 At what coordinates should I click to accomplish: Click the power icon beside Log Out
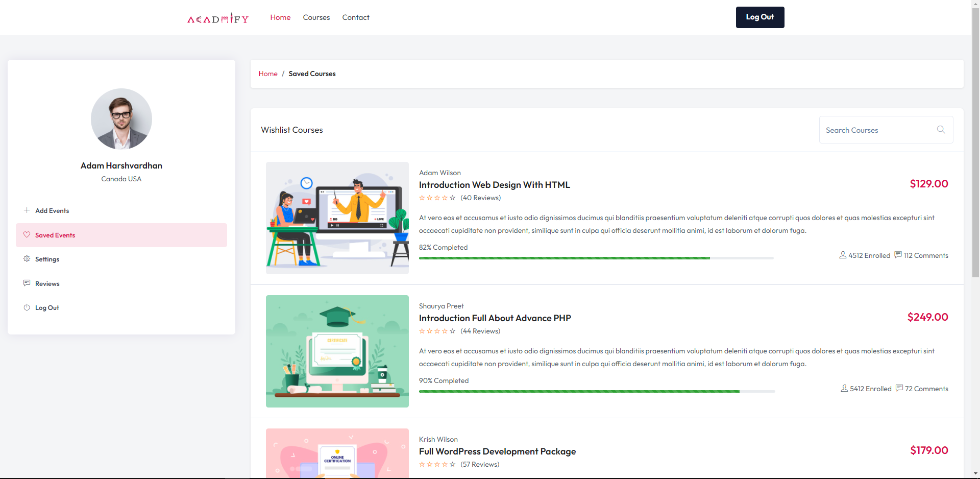pos(27,307)
